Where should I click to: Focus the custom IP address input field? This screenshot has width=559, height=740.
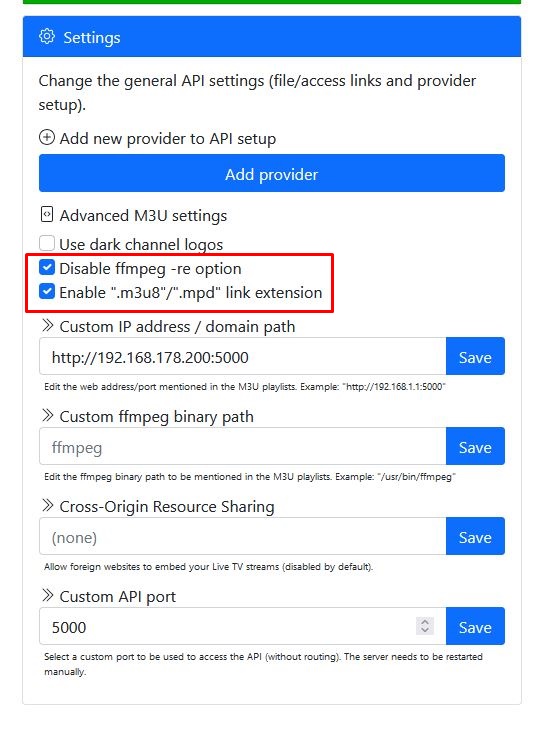tap(243, 356)
